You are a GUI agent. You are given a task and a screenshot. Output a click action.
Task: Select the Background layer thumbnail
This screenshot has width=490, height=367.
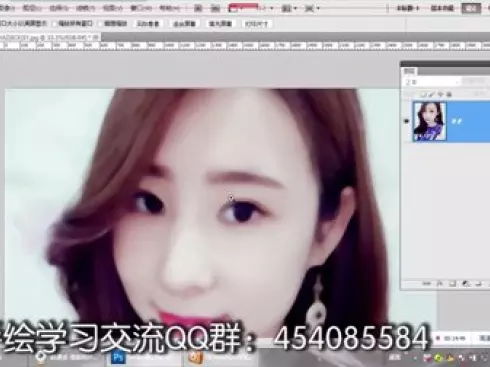[429, 121]
